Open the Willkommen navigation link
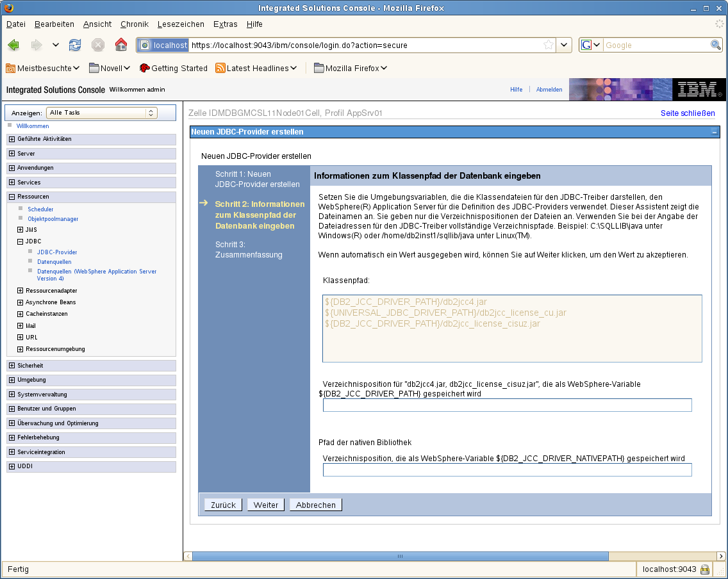Viewport: 728px width, 579px height. [x=33, y=126]
